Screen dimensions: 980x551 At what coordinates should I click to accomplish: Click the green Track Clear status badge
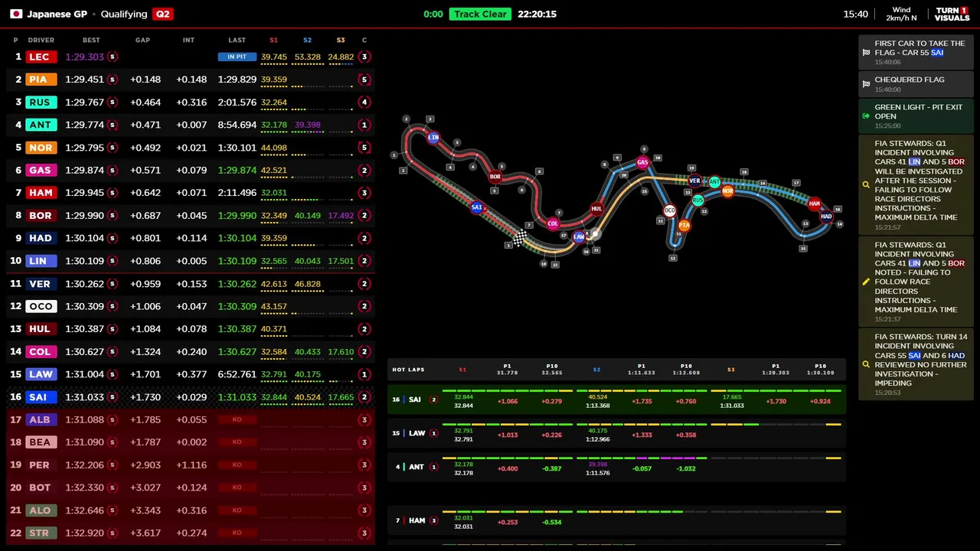480,14
